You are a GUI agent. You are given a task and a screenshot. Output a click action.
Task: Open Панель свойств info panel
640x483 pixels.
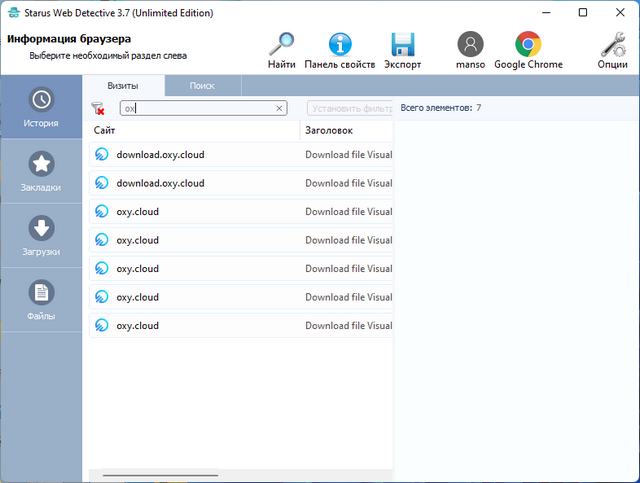(x=340, y=45)
